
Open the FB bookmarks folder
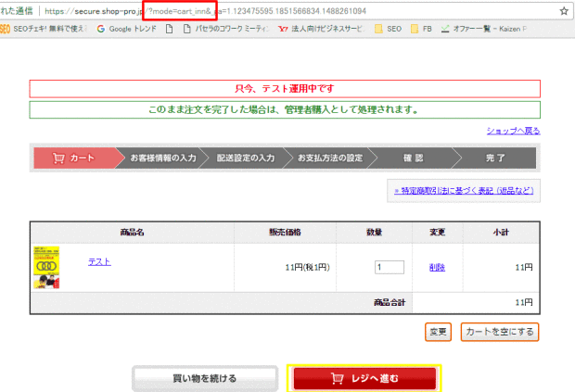point(433,30)
